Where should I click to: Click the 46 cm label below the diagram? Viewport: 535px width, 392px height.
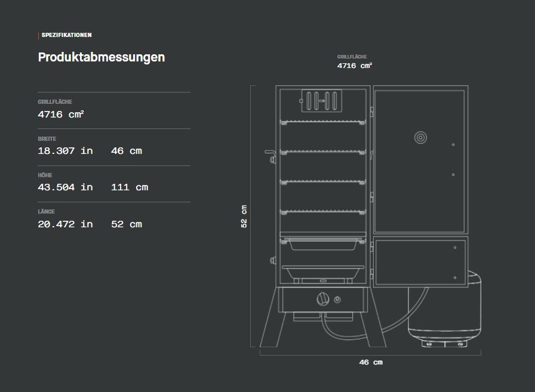370,362
